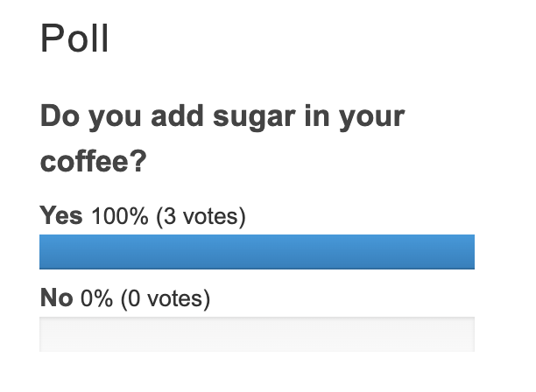The height and width of the screenshot is (392, 536).
Task: Click the 100% result text
Action: click(119, 215)
